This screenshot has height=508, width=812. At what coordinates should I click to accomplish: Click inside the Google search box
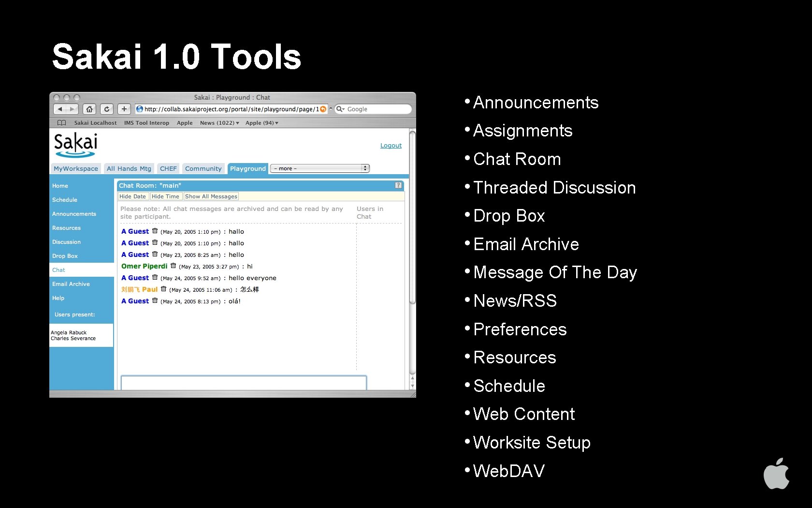click(x=374, y=109)
